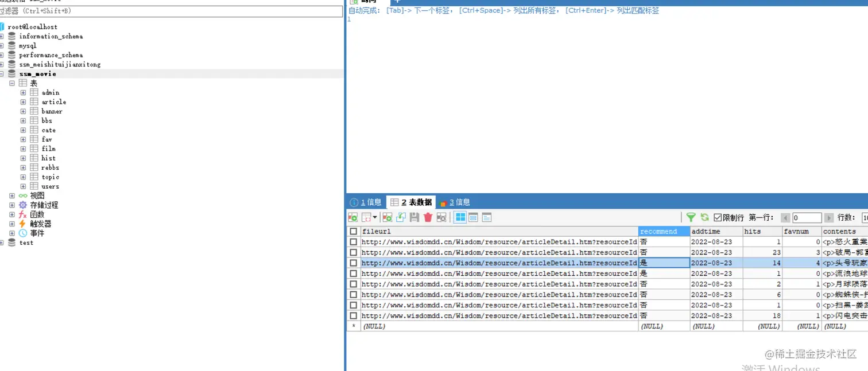Screen dimensions: 868x371
Task: Click the green refresh data icon
Action: click(704, 217)
